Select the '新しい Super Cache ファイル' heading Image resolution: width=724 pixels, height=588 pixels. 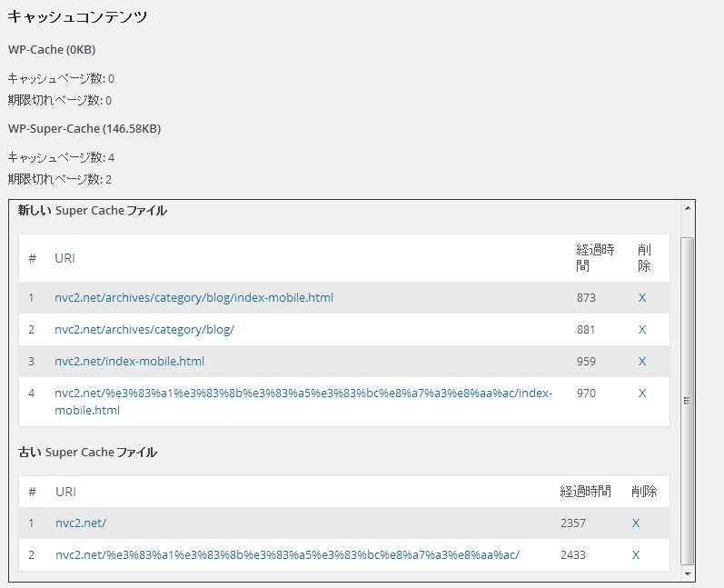(x=93, y=211)
